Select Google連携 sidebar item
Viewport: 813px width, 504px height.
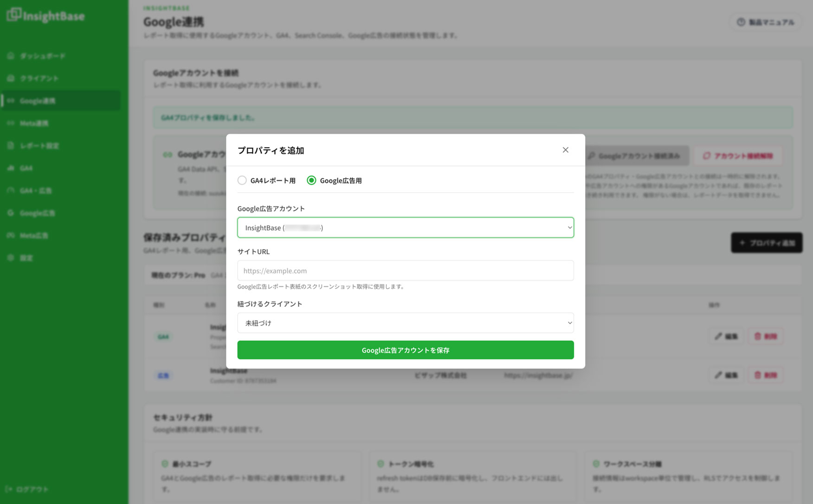click(60, 101)
